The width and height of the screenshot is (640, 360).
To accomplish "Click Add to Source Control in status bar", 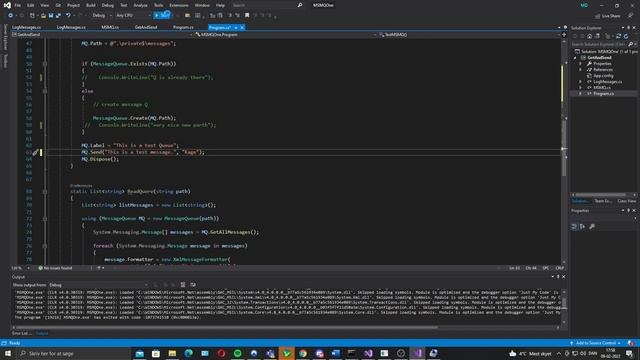I will [596, 343].
